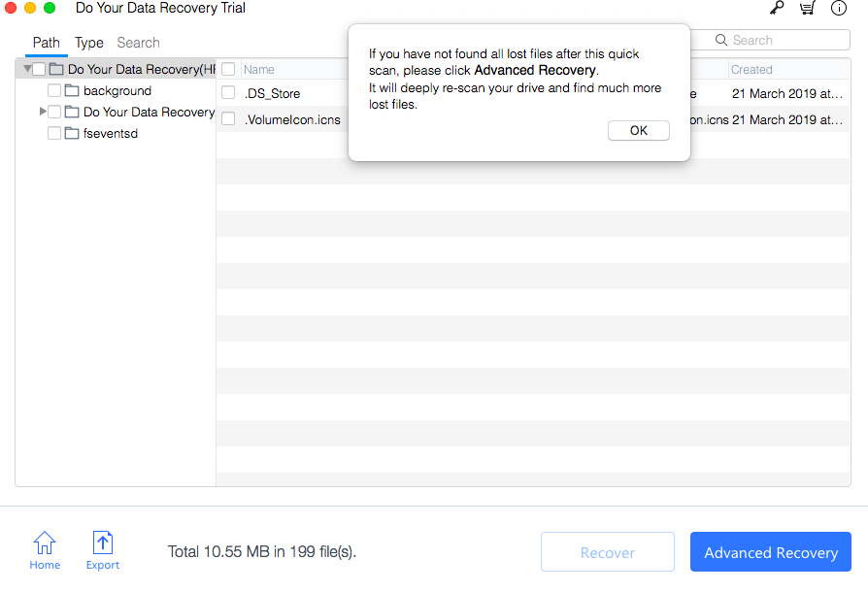
Task: Toggle the select-all checkbox beside Name
Action: 228,69
